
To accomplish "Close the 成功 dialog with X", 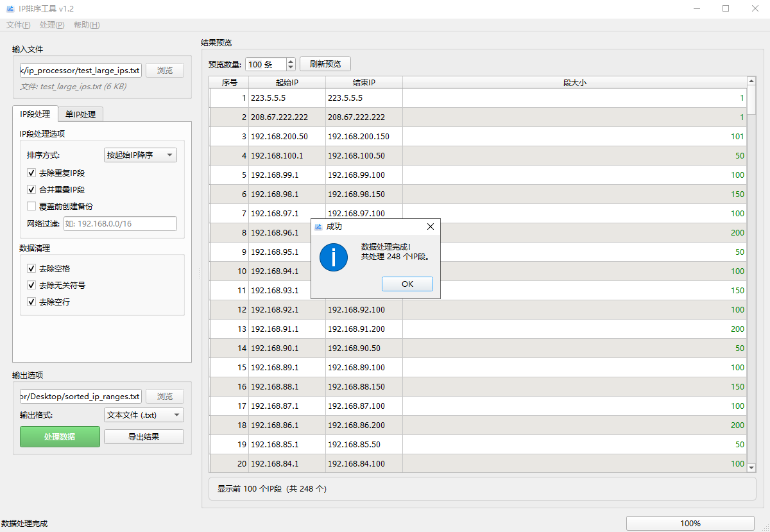I will [x=430, y=227].
